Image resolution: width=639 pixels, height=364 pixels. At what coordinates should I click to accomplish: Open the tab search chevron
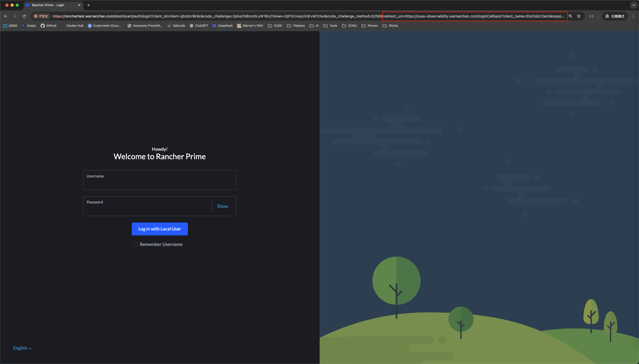click(x=634, y=5)
